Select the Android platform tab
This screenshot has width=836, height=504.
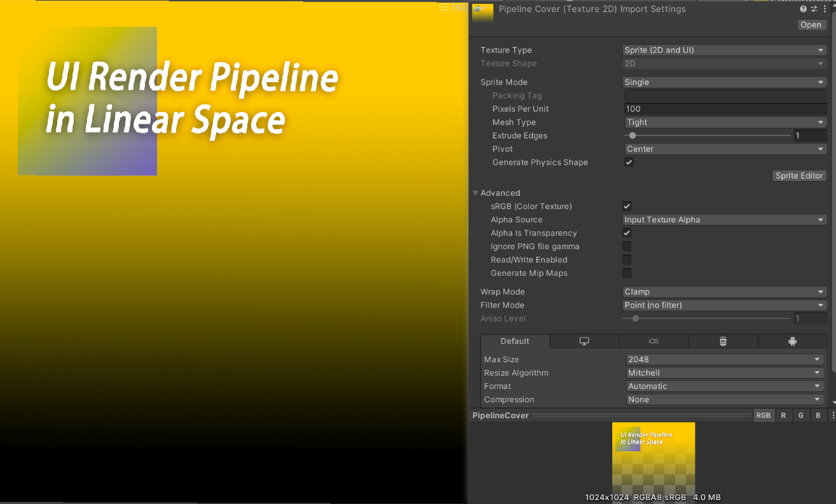pos(792,341)
